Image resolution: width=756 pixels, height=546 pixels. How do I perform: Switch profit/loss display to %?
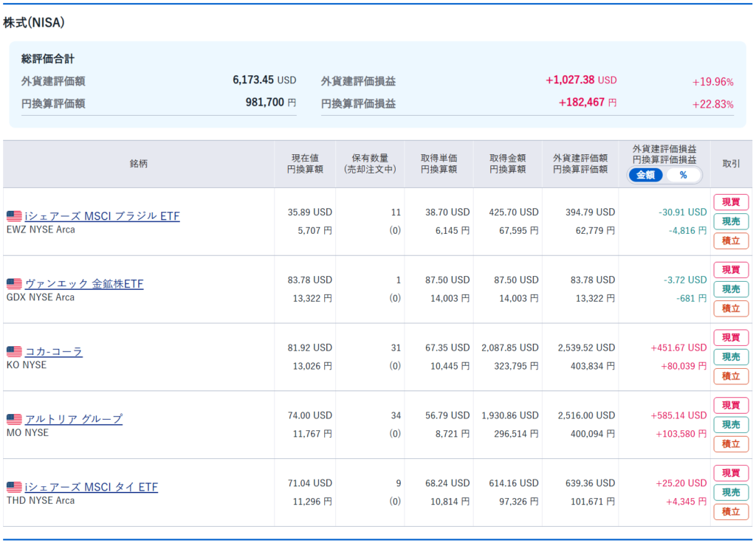[x=683, y=175]
